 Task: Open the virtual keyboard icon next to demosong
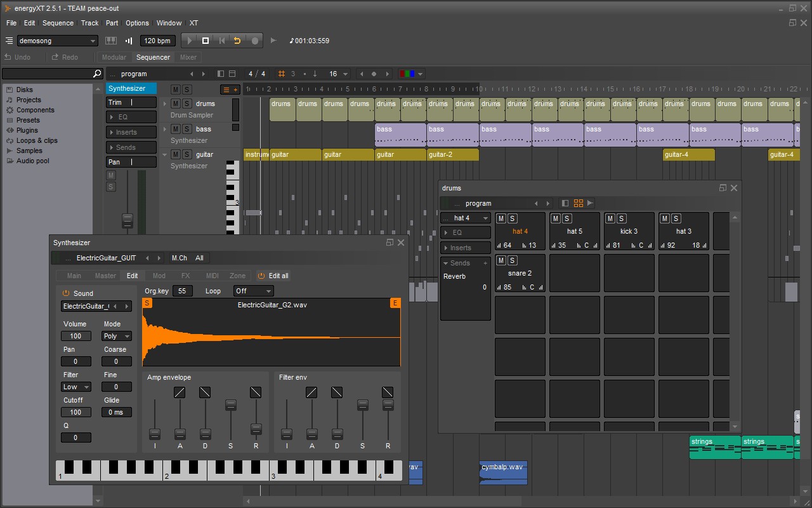click(112, 41)
